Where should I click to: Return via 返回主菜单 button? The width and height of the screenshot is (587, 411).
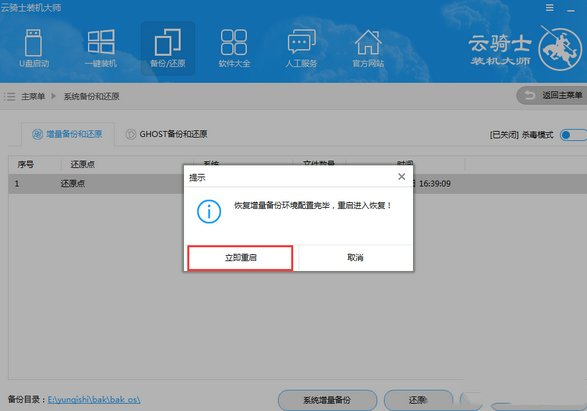coord(551,96)
